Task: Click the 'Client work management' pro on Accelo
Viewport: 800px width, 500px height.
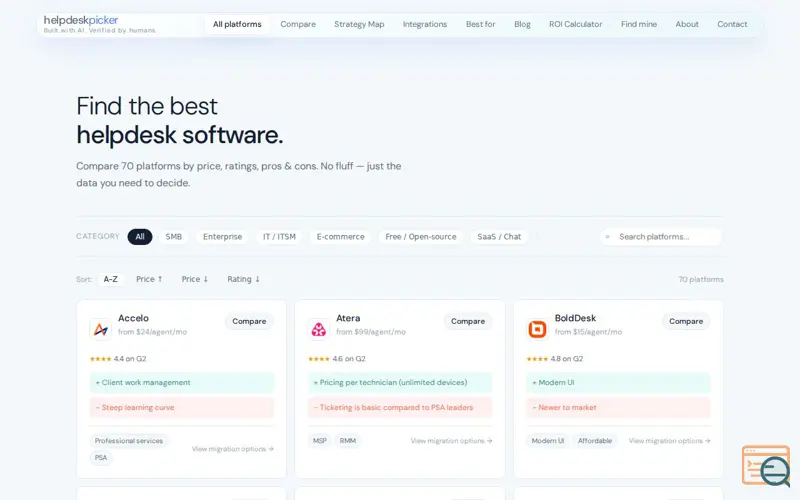Action: click(x=182, y=383)
